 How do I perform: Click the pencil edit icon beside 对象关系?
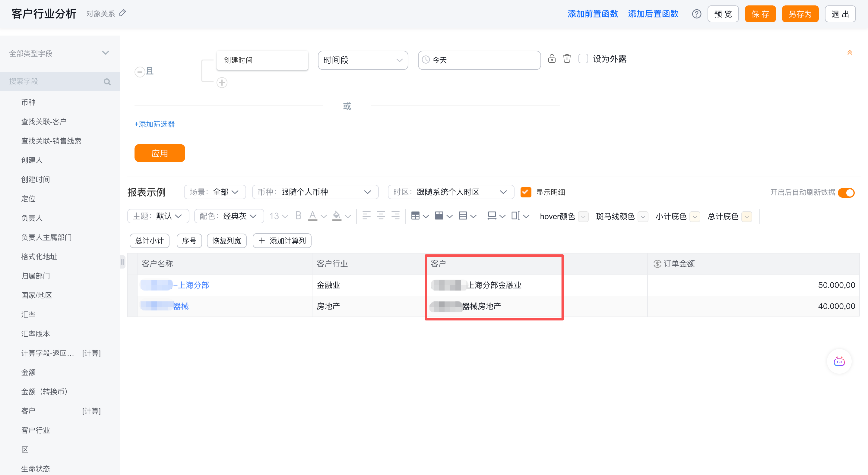coord(123,13)
